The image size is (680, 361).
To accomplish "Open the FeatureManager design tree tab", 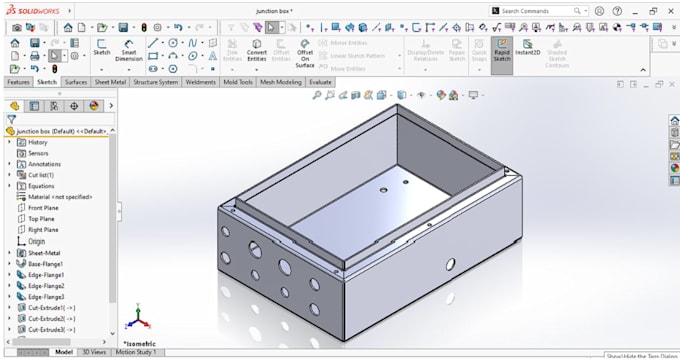I will (14, 106).
